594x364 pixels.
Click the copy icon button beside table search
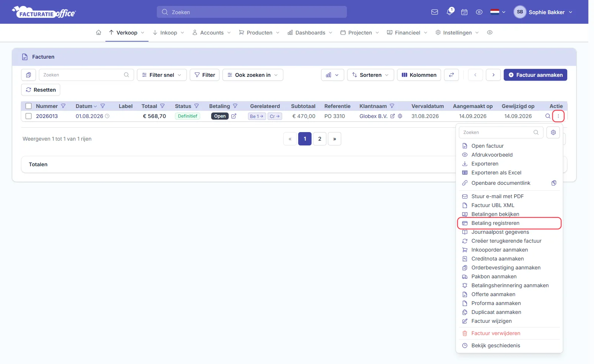click(29, 75)
